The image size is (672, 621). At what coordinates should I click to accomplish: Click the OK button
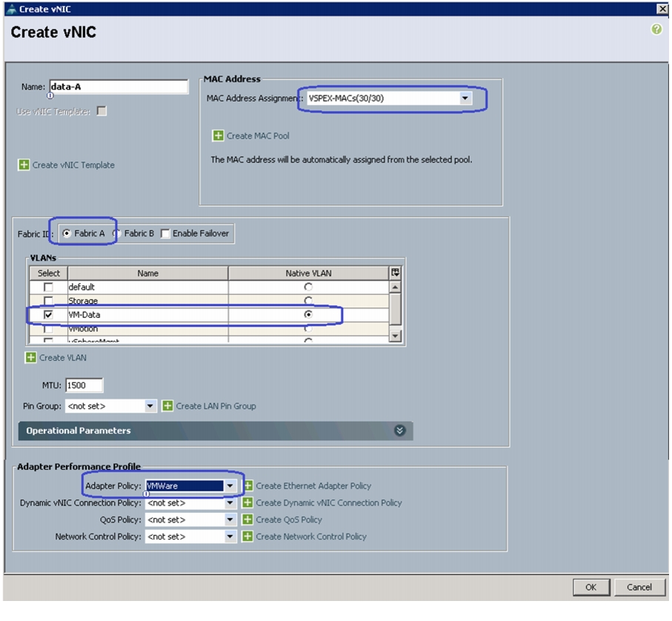pos(591,587)
